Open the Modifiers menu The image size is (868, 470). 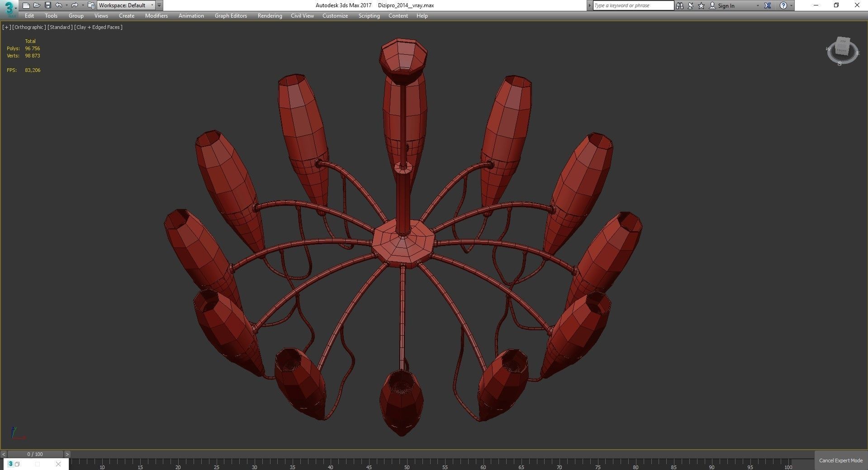[x=157, y=16]
